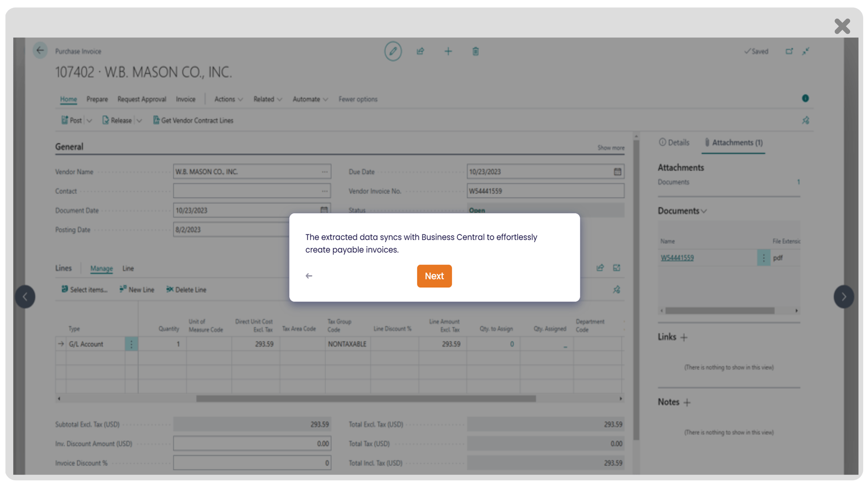Open the Request Approval tab

pyautogui.click(x=141, y=99)
